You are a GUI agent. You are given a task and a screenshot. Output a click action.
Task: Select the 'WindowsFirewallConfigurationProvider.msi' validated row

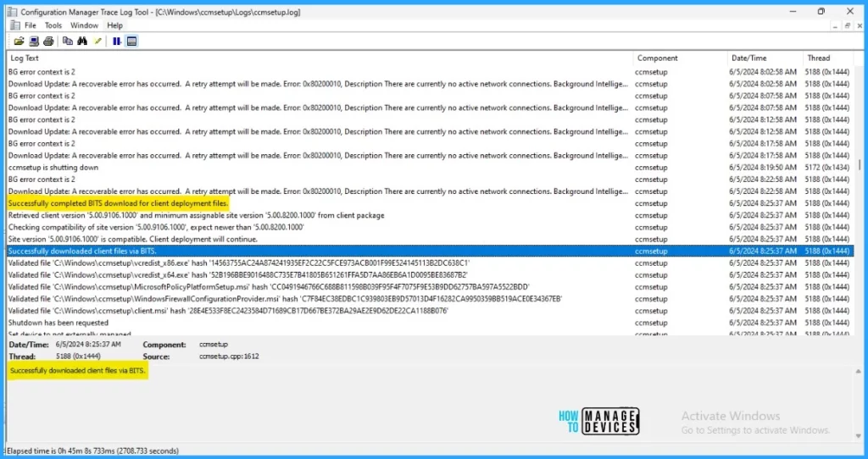click(x=430, y=299)
